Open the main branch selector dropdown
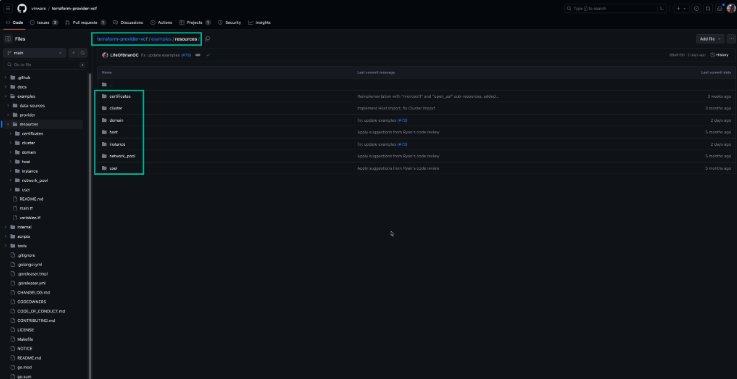Screen dimensions: 737x379 [x=35, y=53]
